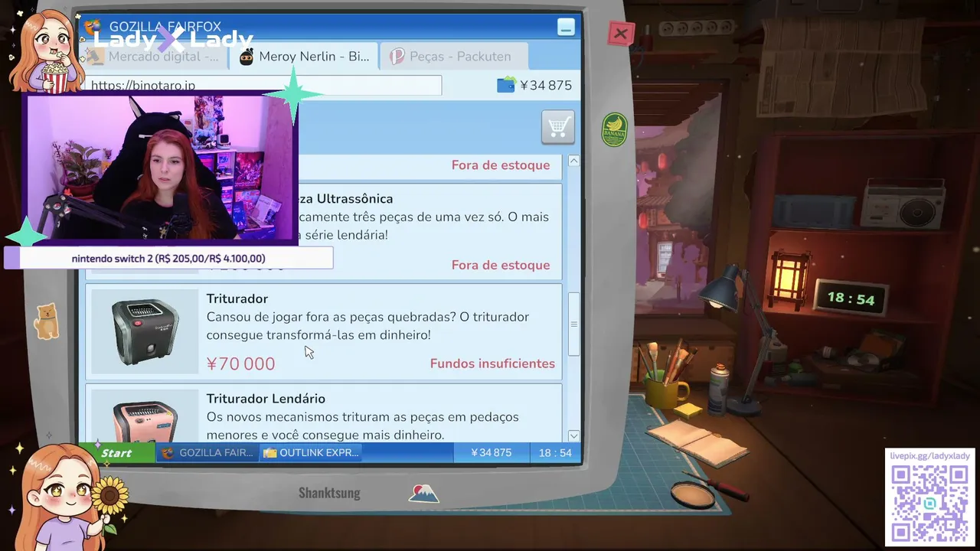This screenshot has height=551, width=980.
Task: Click the "¥70 000" price of Triturador
Action: click(x=240, y=364)
